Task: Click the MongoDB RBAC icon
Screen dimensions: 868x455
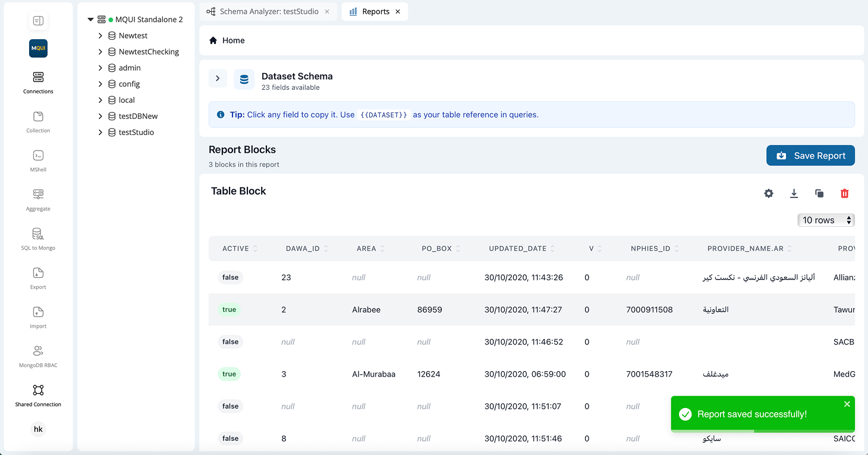Action: coord(38,352)
